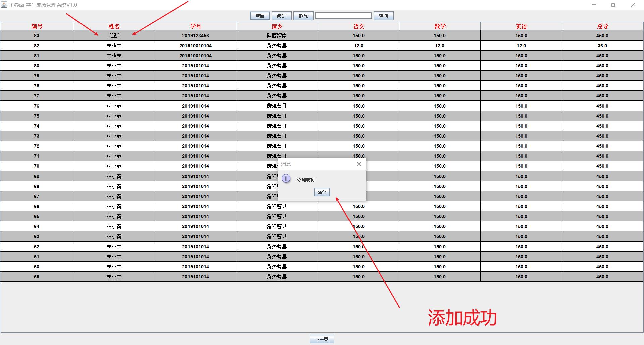Confirm the dialog with 确定
The image size is (644, 345).
pos(322,192)
